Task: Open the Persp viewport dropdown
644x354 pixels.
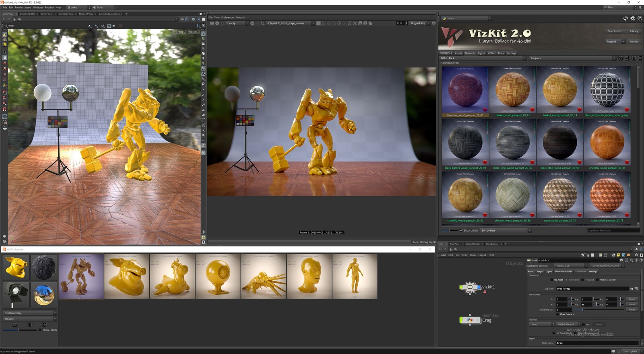Action: (x=181, y=32)
